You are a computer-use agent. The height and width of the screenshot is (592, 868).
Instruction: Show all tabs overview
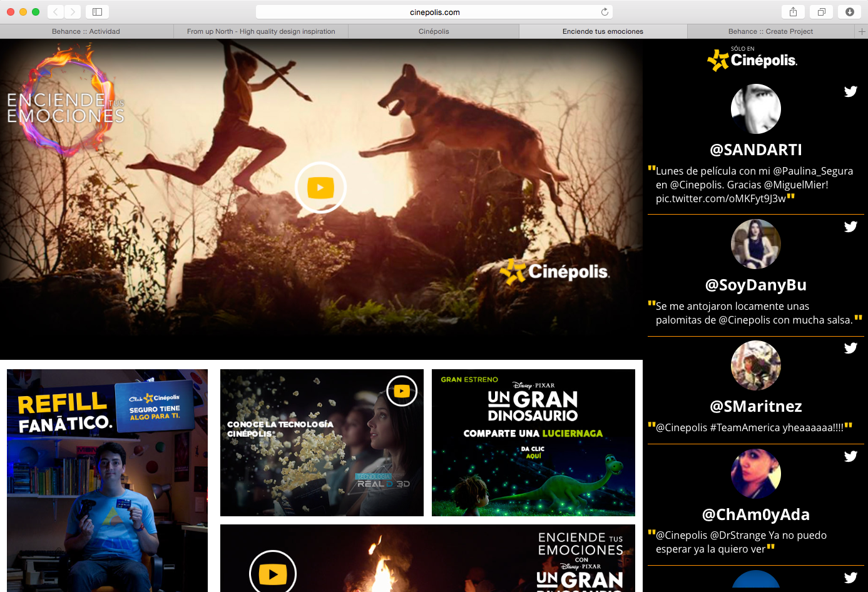[x=821, y=11]
